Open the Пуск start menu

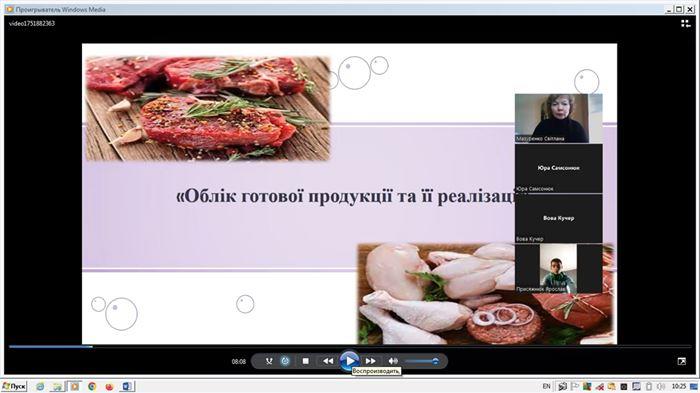[14, 386]
